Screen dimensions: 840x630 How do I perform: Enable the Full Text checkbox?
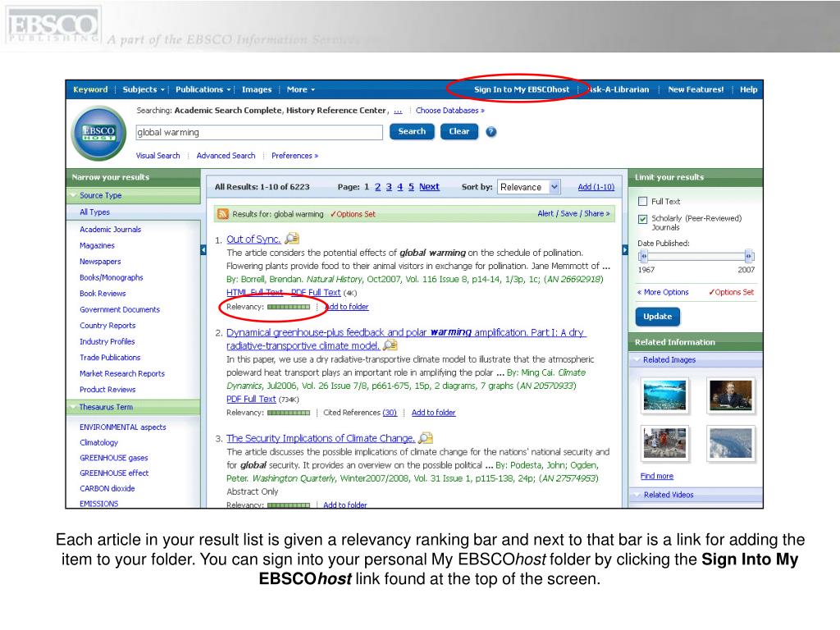[x=643, y=202]
